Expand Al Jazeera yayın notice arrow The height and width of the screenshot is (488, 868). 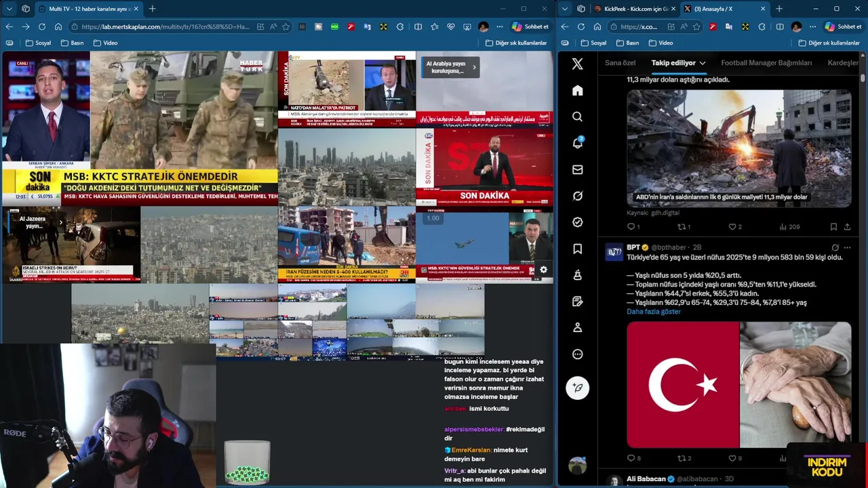(x=60, y=222)
